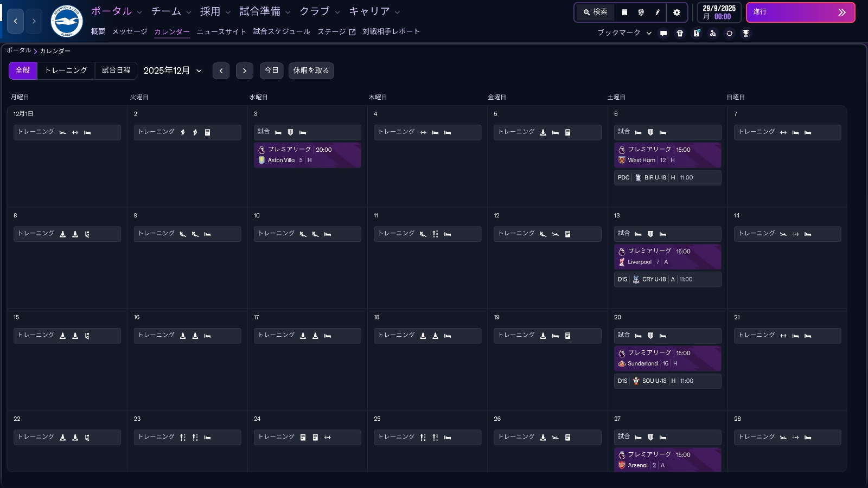
Task: Enable the 試合日程 filter view
Action: [116, 70]
